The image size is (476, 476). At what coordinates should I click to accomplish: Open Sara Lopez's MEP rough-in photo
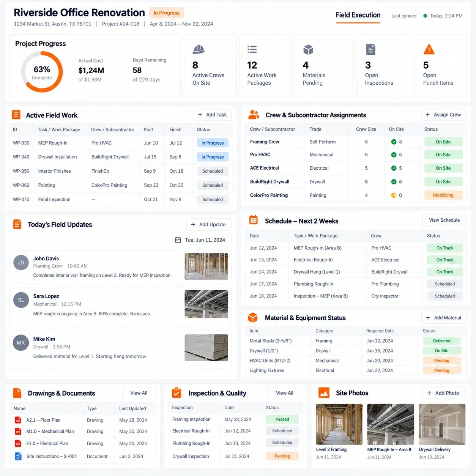206,304
